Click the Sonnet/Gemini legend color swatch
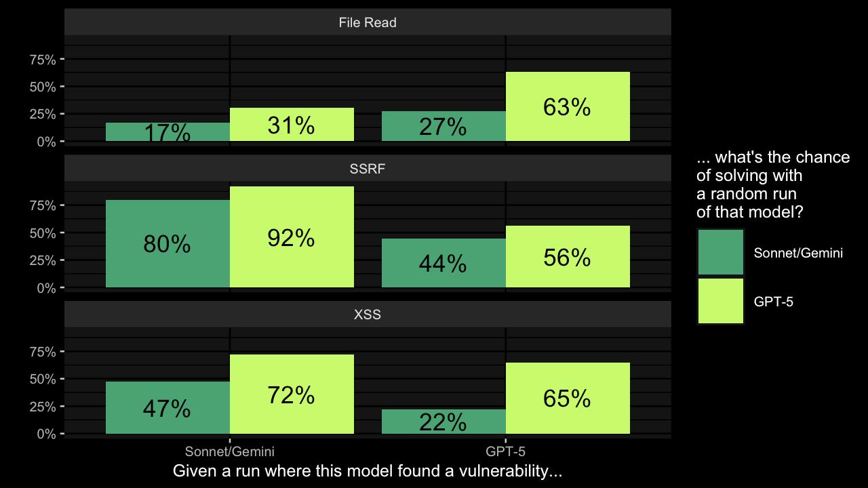Viewport: 868px width, 488px height. pyautogui.click(x=720, y=252)
